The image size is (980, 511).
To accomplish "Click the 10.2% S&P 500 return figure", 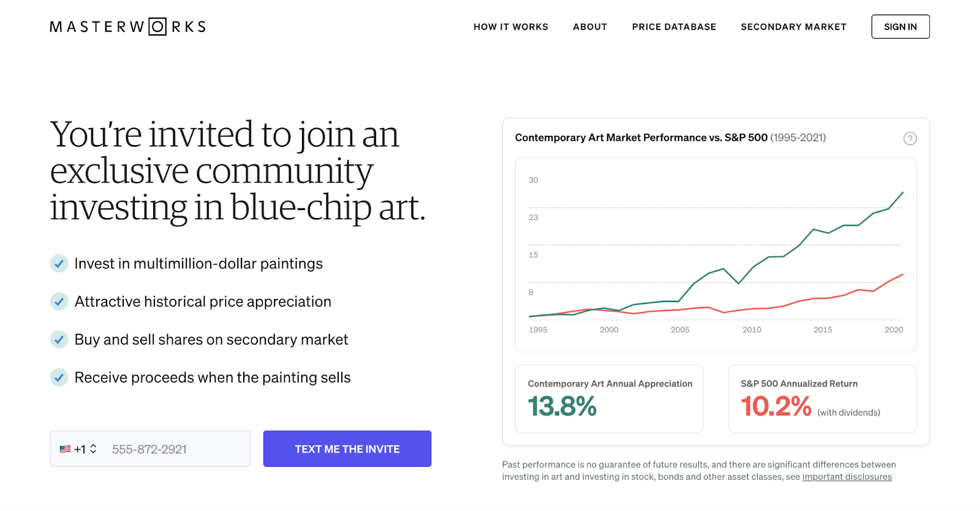I will [776, 406].
